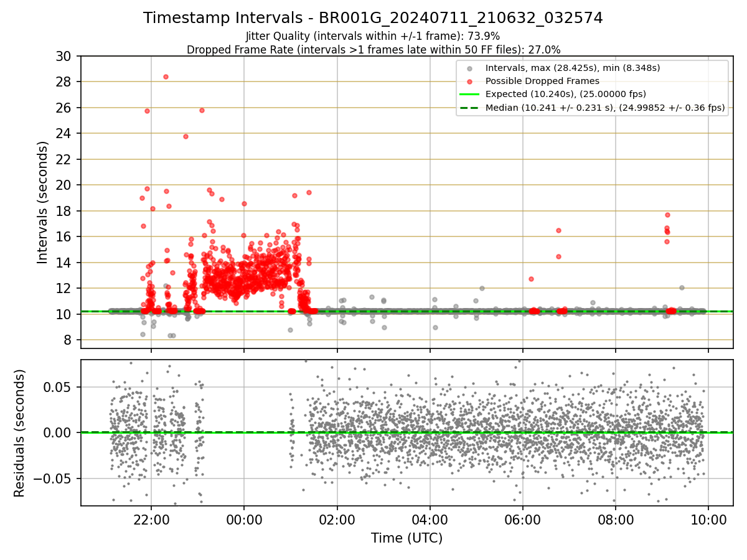The image size is (747, 560).
Task: Click the lone grey point near 12 s just after 05:00
Action: click(482, 288)
